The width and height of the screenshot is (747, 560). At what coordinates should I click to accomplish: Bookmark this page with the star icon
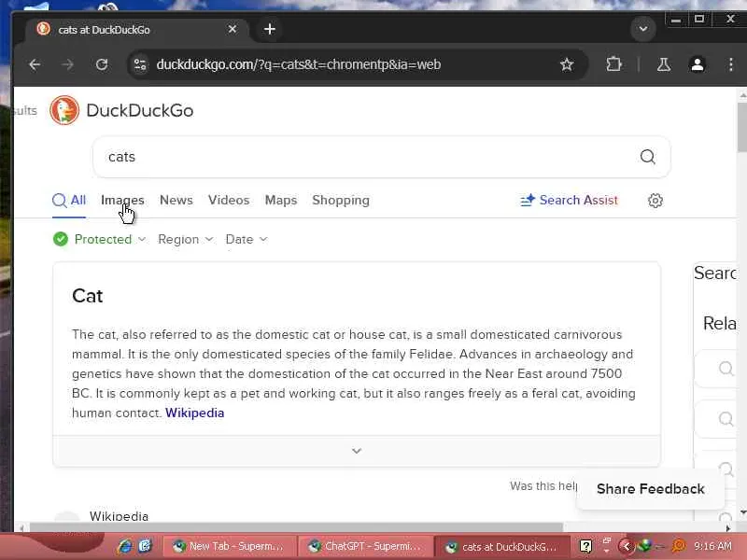pyautogui.click(x=567, y=64)
